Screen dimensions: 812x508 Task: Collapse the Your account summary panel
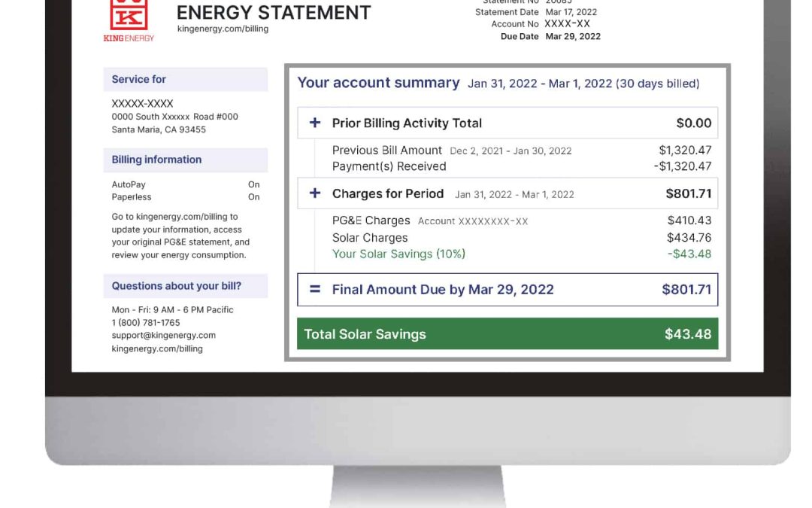[x=378, y=83]
